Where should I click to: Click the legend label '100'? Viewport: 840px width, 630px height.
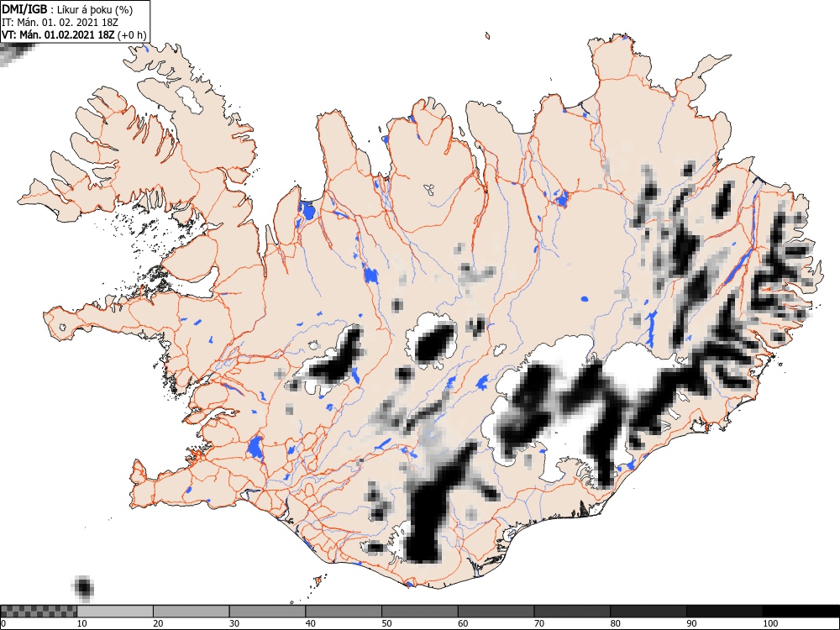[x=769, y=623]
